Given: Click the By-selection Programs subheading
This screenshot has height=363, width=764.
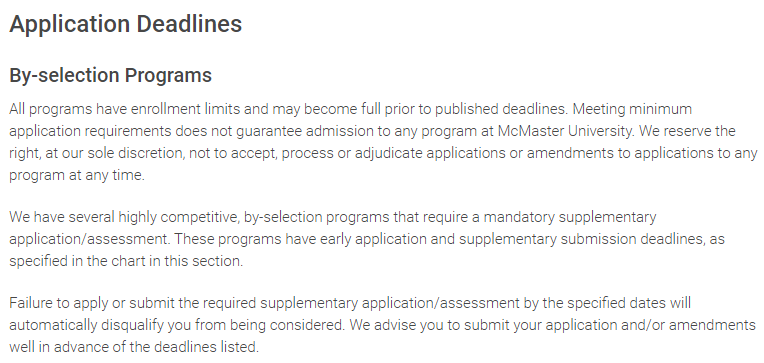Looking at the screenshot, I should click(111, 76).
